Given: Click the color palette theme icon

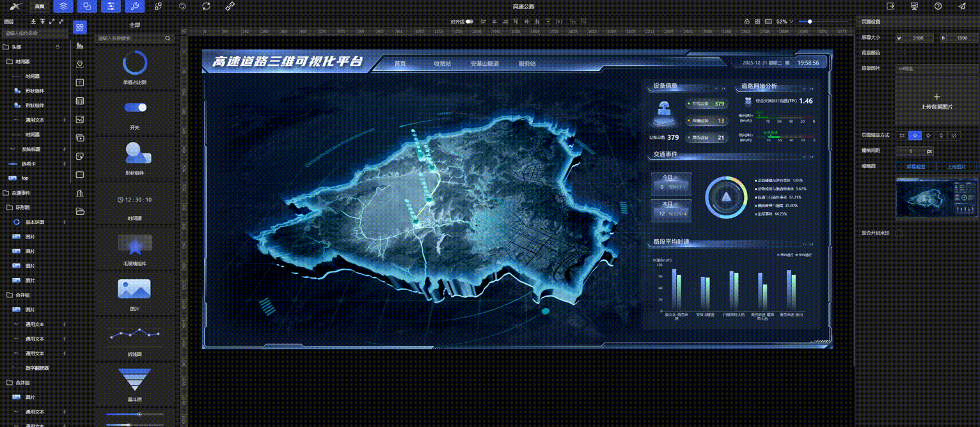Looking at the screenshot, I should click(x=182, y=6).
